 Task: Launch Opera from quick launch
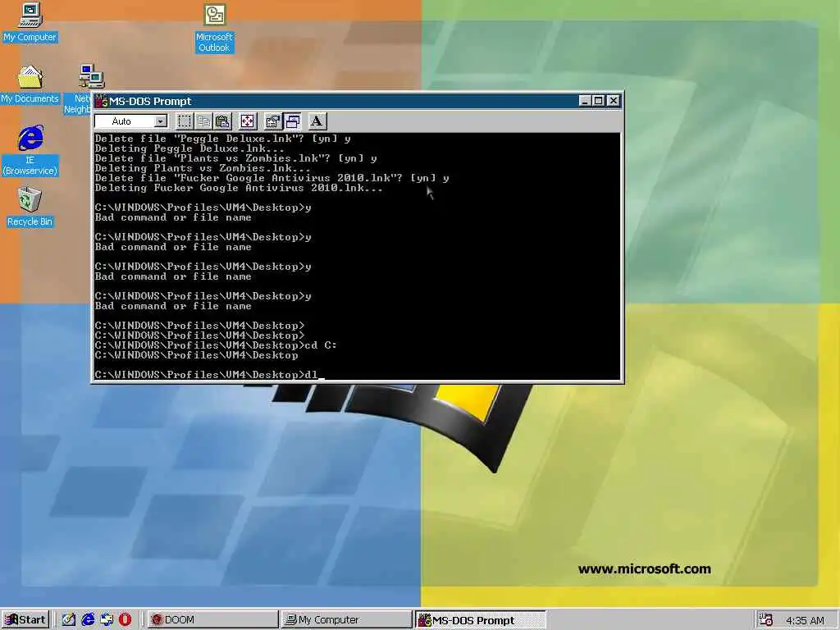125,620
